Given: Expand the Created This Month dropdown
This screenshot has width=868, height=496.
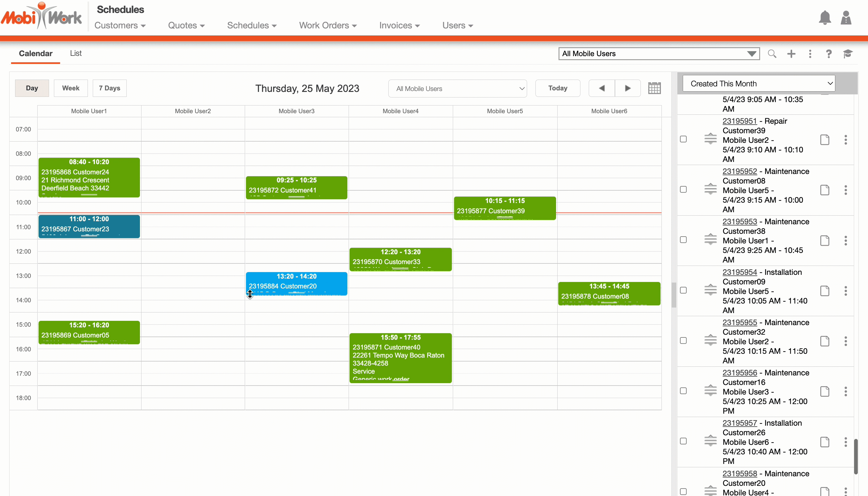Looking at the screenshot, I should (759, 84).
